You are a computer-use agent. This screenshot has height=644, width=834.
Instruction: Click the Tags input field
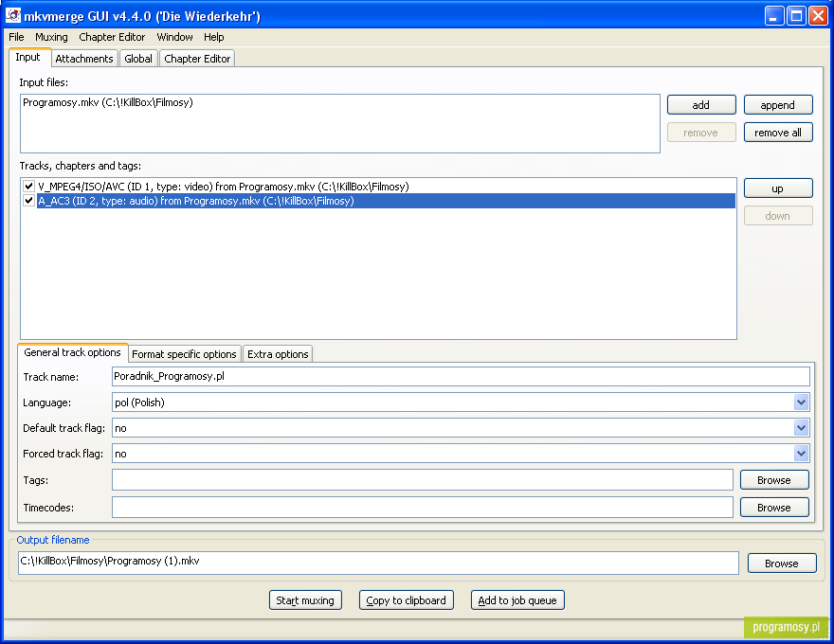coord(423,480)
